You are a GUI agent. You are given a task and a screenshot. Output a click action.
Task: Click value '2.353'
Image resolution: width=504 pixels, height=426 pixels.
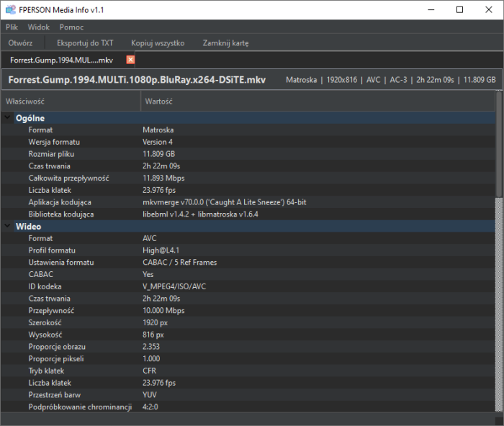(x=151, y=347)
